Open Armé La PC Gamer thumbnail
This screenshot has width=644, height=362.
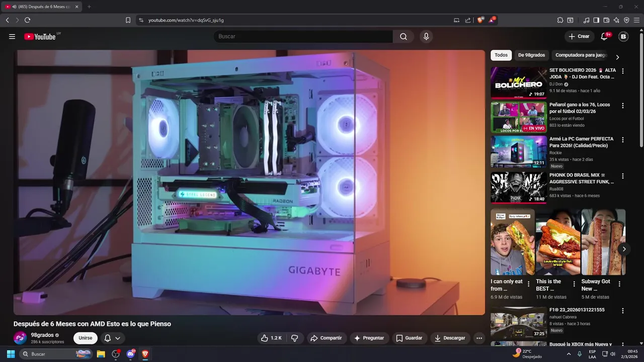pos(519,151)
